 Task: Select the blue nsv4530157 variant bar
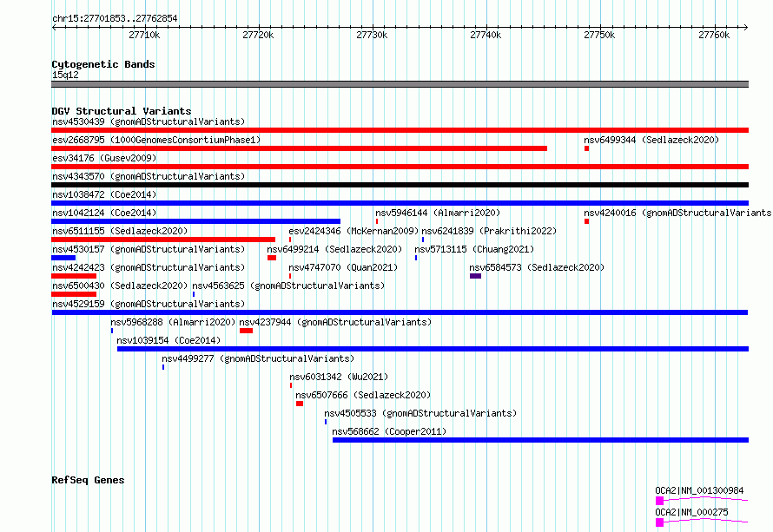click(x=63, y=258)
